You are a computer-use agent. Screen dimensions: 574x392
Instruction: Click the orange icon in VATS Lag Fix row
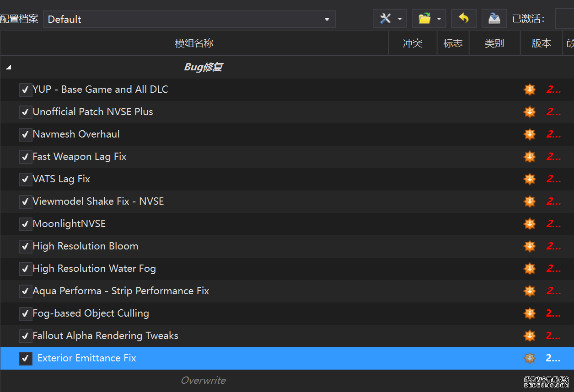[530, 179]
